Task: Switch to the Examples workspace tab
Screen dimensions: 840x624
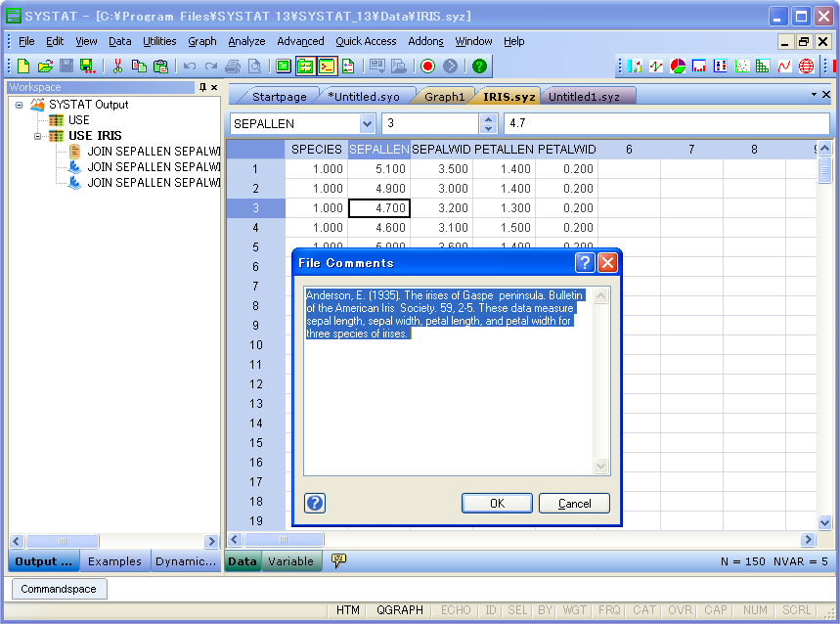Action: point(114,560)
